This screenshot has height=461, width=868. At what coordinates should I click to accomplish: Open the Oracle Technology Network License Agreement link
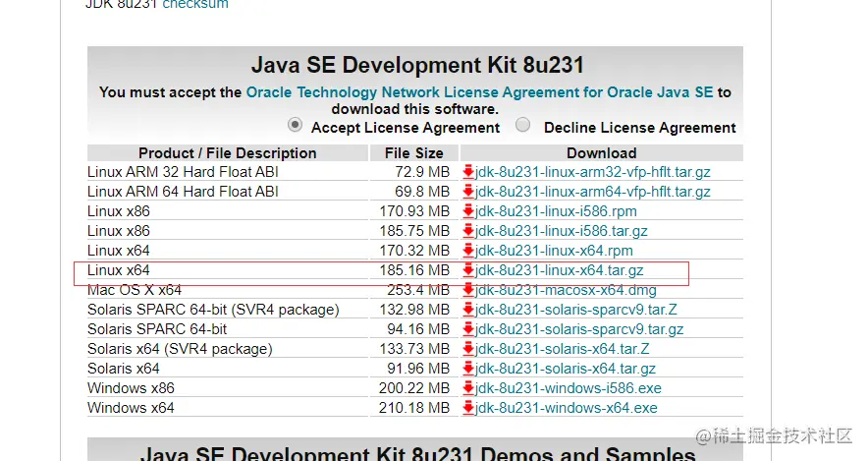pyautogui.click(x=479, y=92)
